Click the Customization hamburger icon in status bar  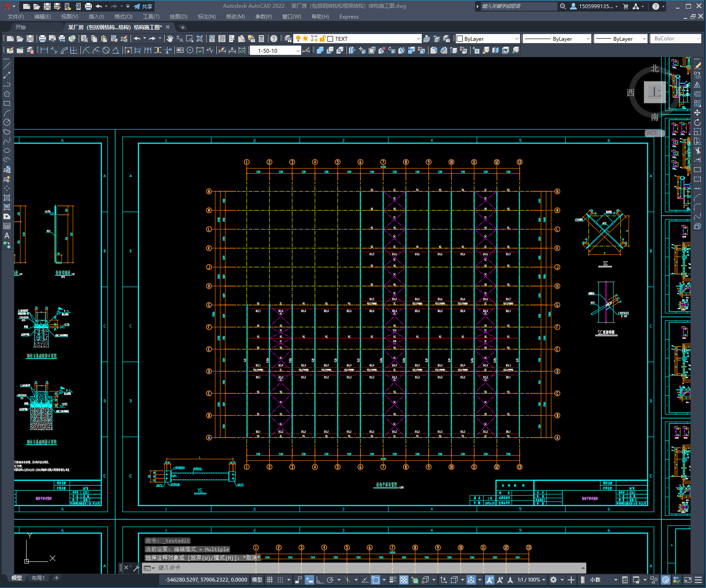(x=699, y=579)
